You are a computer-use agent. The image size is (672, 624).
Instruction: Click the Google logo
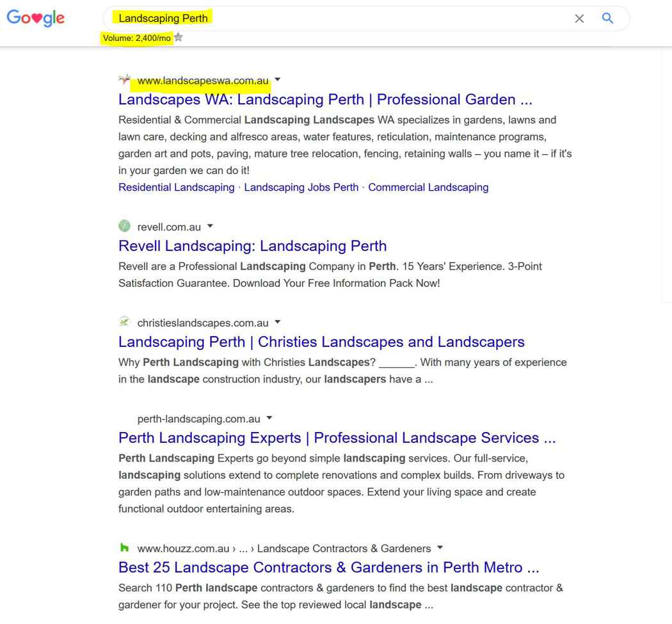(x=35, y=18)
